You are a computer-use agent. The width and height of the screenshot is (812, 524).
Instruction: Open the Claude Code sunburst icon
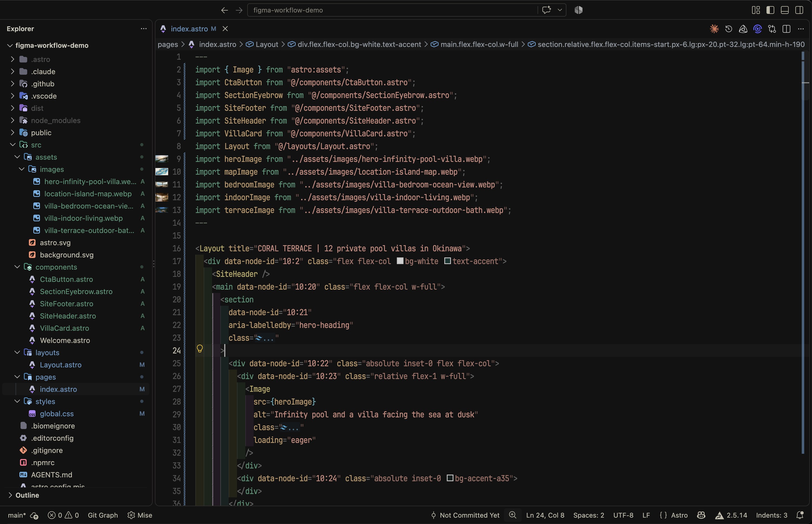pos(714,29)
